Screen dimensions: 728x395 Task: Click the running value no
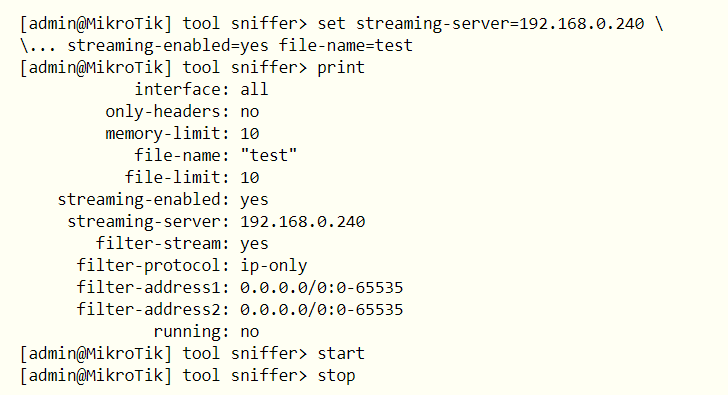[249, 332]
